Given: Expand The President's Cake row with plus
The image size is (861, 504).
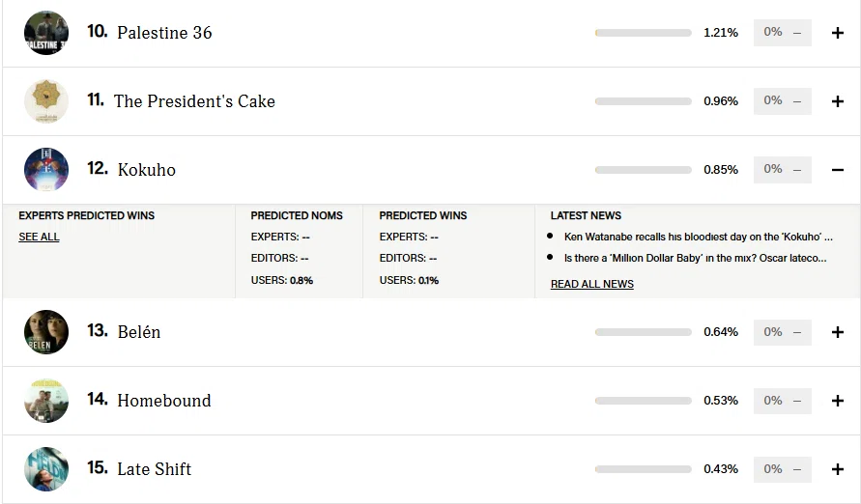Looking at the screenshot, I should click(x=838, y=101).
